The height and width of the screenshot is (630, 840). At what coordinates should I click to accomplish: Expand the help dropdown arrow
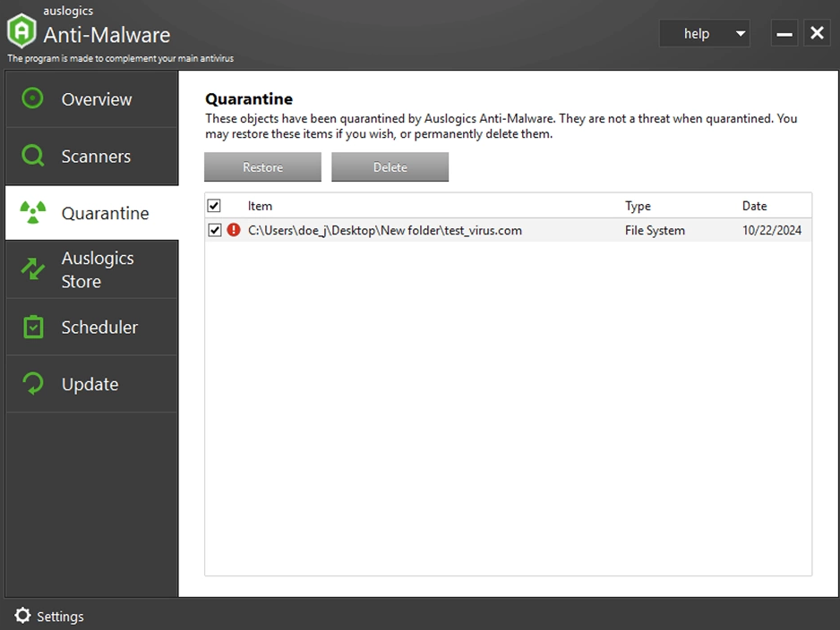pyautogui.click(x=740, y=34)
